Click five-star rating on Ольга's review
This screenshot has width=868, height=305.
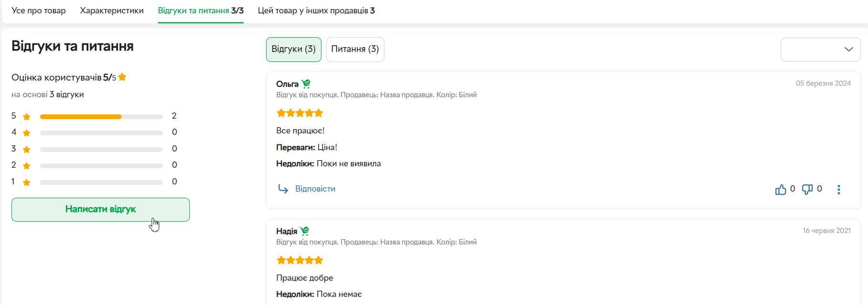coord(300,113)
